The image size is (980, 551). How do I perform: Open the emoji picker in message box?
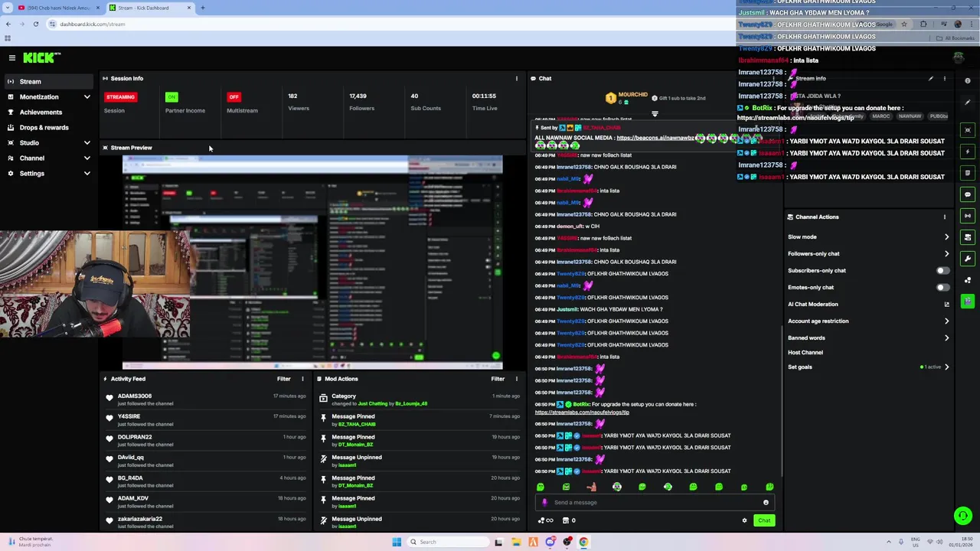pyautogui.click(x=766, y=503)
